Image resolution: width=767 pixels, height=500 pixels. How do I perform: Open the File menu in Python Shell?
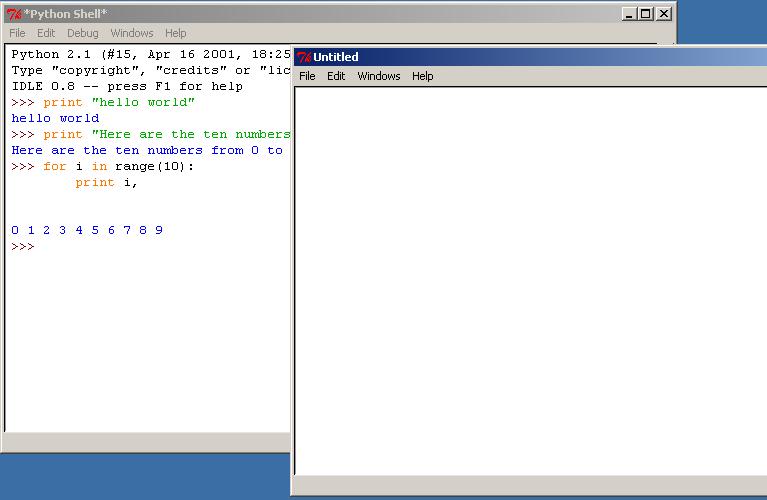[x=17, y=33]
